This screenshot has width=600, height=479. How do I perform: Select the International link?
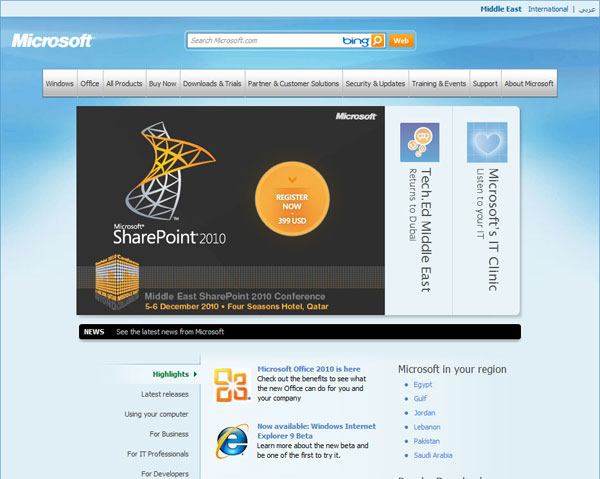click(548, 9)
